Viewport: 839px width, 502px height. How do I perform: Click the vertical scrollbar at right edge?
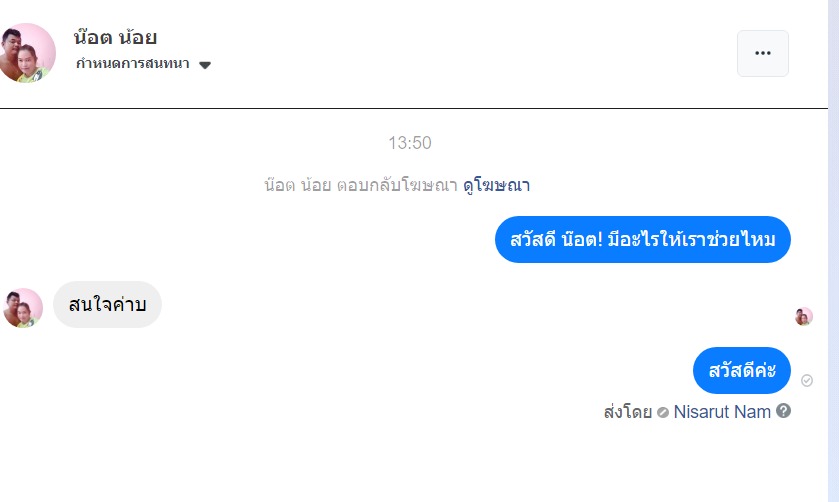(x=833, y=250)
